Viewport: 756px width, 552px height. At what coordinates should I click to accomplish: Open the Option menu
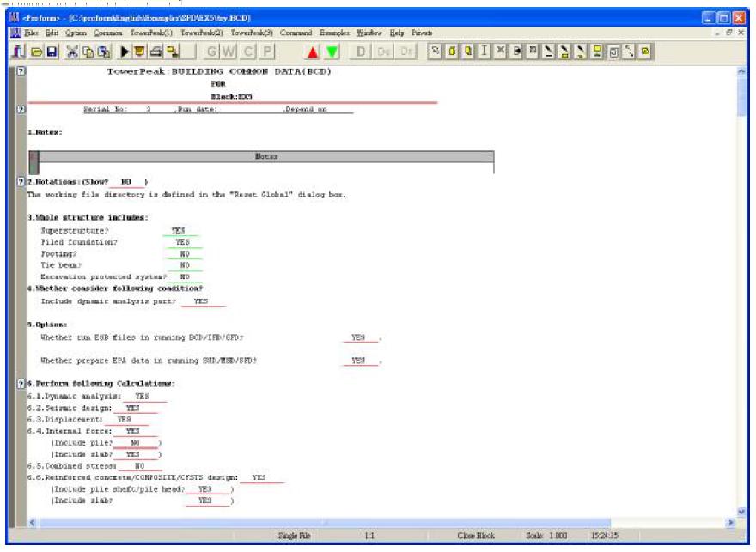click(x=76, y=33)
